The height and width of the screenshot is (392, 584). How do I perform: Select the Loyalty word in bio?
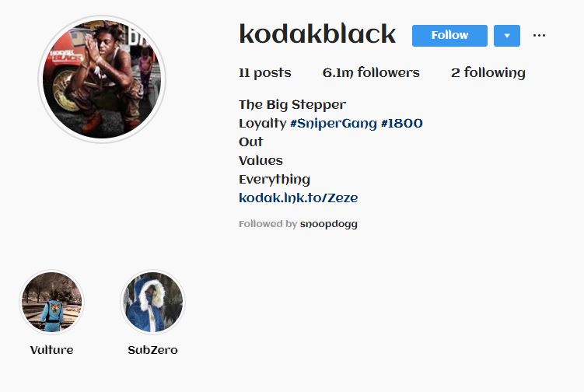(263, 124)
